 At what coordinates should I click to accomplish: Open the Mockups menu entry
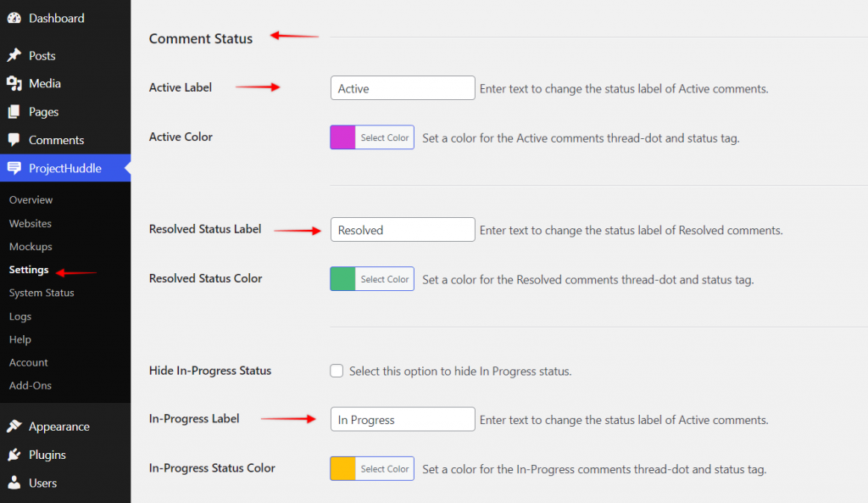(x=31, y=246)
